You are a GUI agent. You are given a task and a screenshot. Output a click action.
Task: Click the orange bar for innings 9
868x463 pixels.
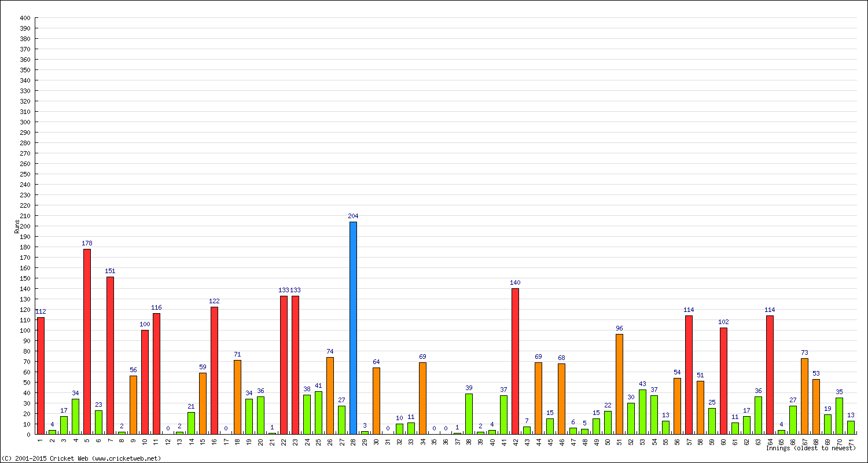pos(133,405)
